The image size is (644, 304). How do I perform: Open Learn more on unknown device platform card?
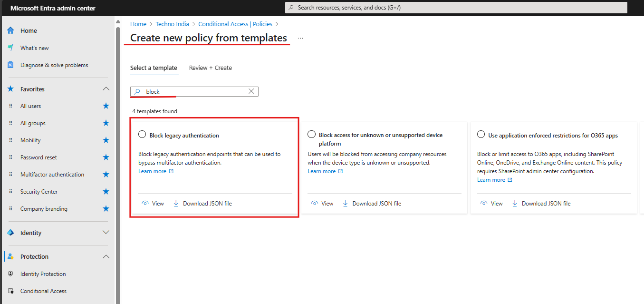coord(325,171)
